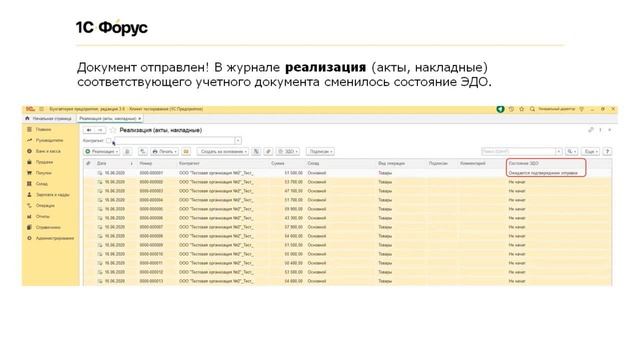Click into the Поиск search field
640x360 pixels.
click(x=518, y=151)
